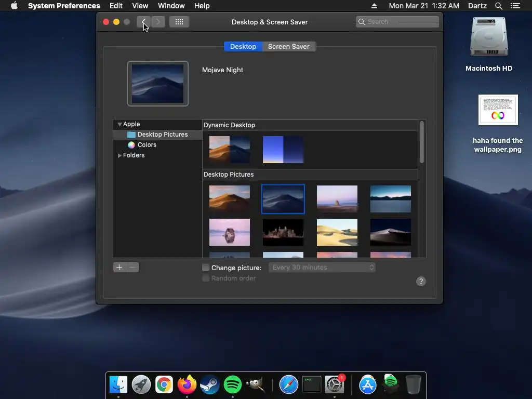
Task: Open the View menu
Action: click(140, 6)
